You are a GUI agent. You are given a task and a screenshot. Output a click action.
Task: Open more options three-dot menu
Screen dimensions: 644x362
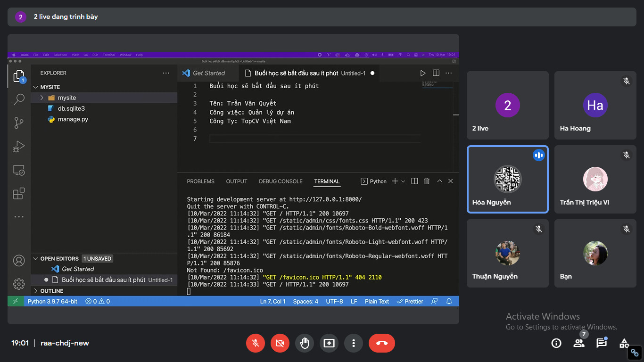(x=354, y=343)
